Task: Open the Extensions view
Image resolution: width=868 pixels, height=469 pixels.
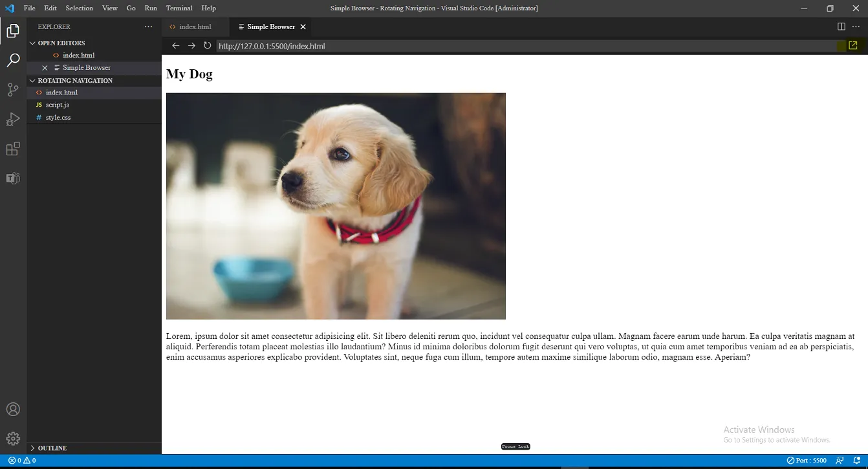Action: 13,149
